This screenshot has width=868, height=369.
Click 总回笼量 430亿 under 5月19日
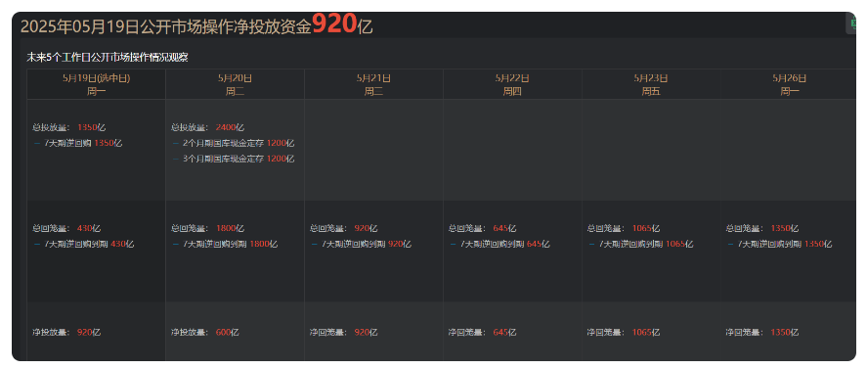66,228
